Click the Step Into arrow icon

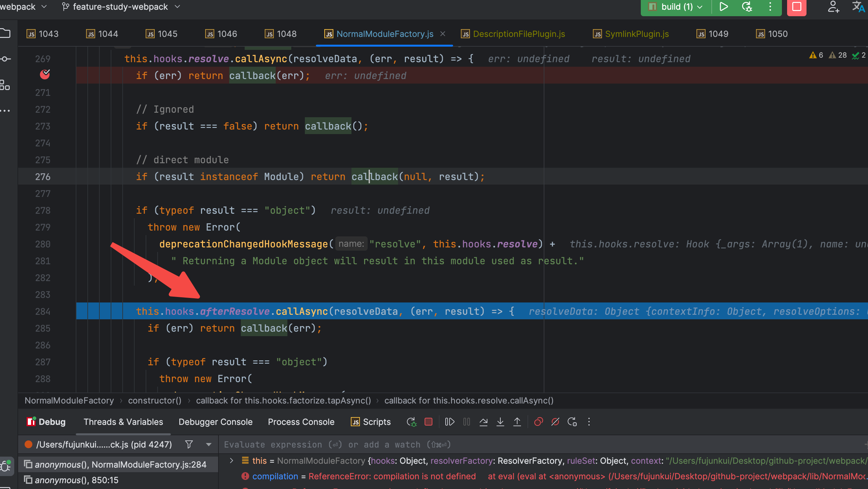[x=500, y=422]
